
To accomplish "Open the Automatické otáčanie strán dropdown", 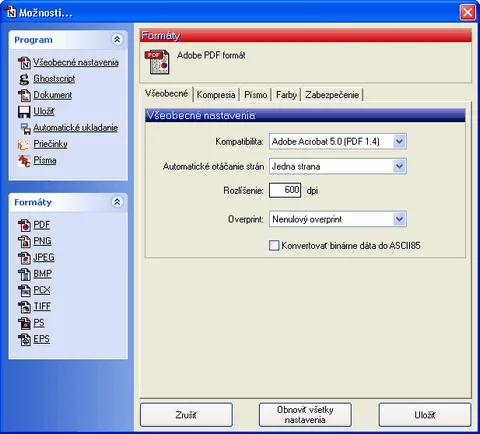I will (338, 166).
